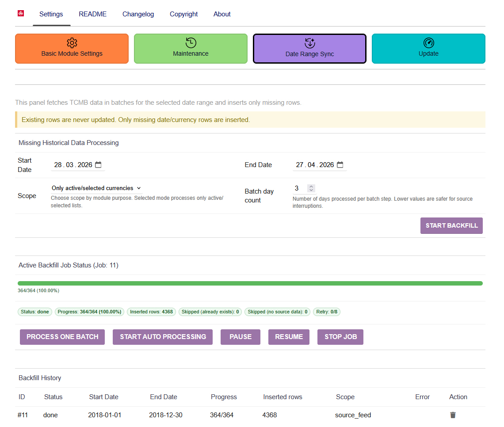The height and width of the screenshot is (427, 504).
Task: Click PROCESS ONE BATCH button
Action: click(x=62, y=337)
